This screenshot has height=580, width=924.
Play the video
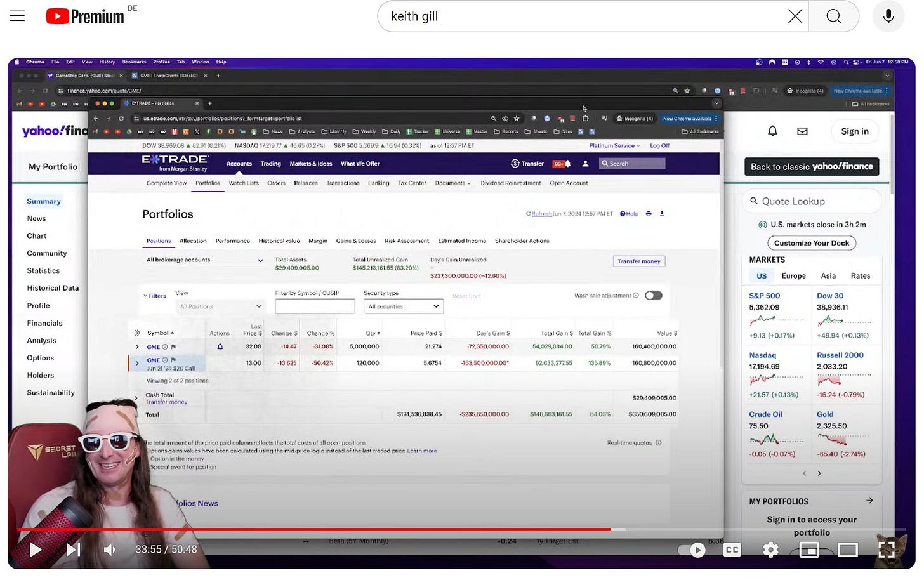(x=36, y=550)
